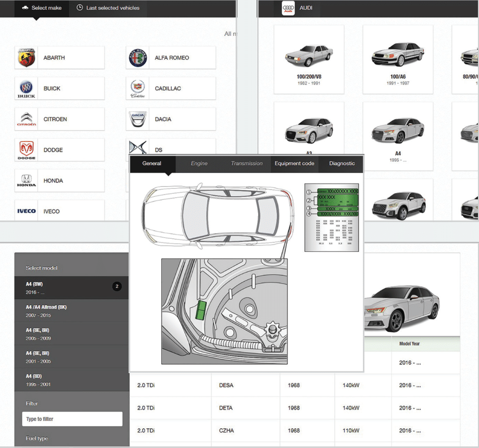Select the Audi 100/A6 1991-1997 model card
The width and height of the screenshot is (479, 448).
pos(398,59)
